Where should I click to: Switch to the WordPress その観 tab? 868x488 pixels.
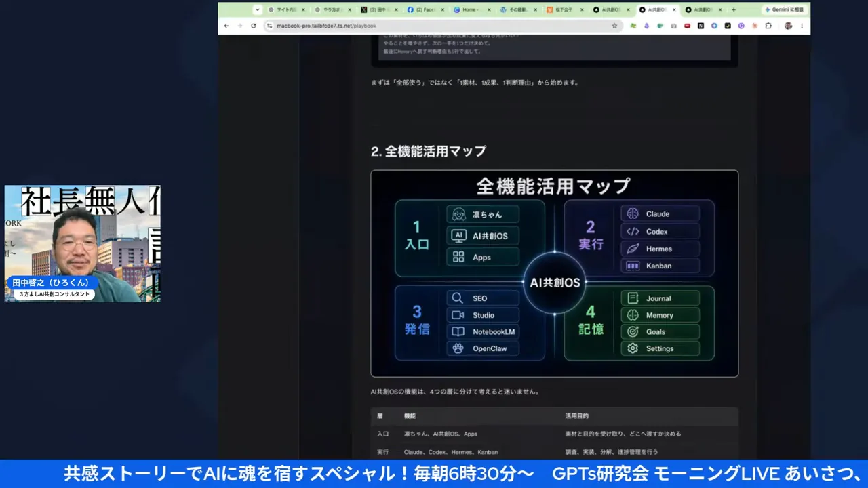coord(517,9)
